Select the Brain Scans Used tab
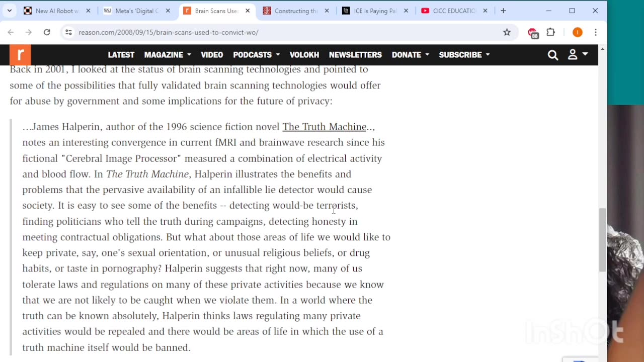 216,11
